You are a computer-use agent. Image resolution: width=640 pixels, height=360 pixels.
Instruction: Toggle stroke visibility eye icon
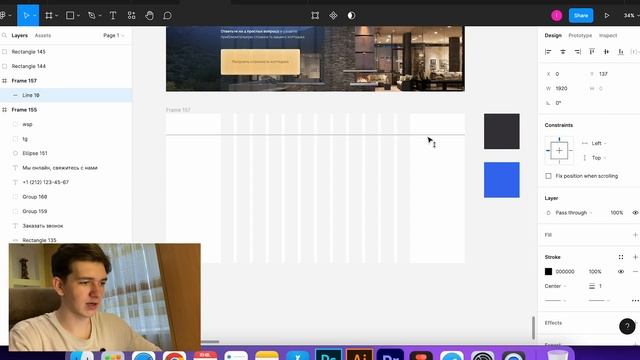pyautogui.click(x=621, y=271)
